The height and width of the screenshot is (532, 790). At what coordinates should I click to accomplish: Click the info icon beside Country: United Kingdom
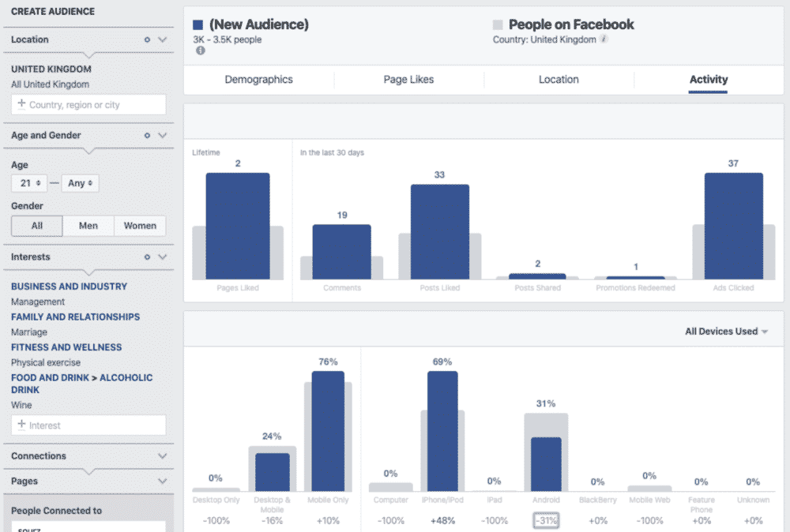coord(604,39)
